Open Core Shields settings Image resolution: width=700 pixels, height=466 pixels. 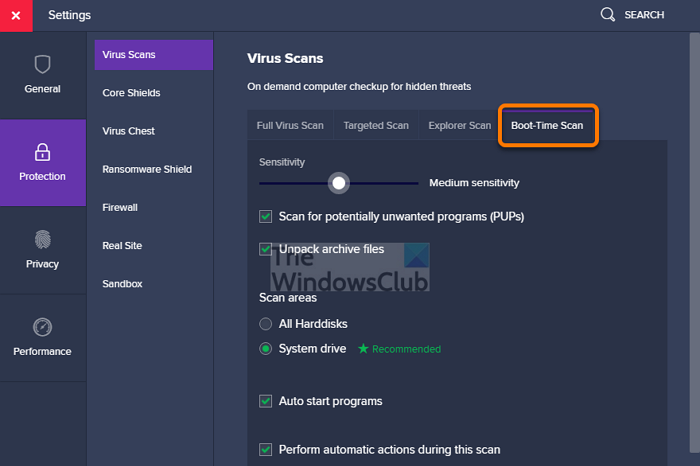point(131,93)
